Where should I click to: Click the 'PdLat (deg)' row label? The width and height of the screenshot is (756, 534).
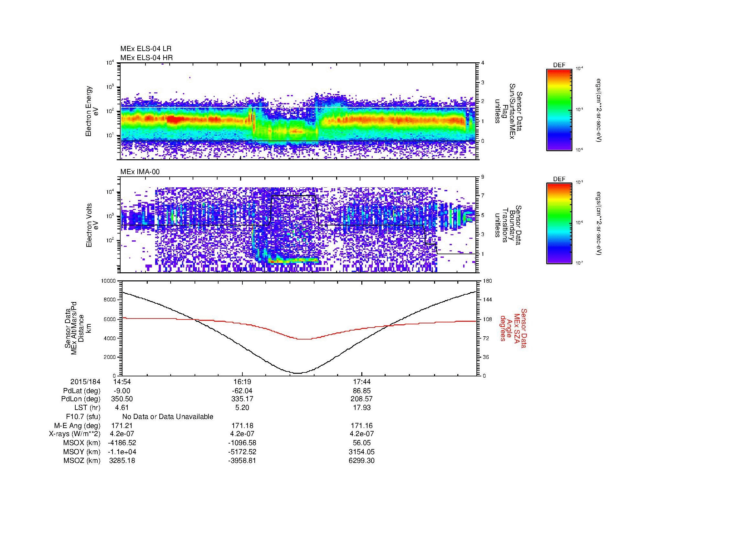pyautogui.click(x=82, y=391)
